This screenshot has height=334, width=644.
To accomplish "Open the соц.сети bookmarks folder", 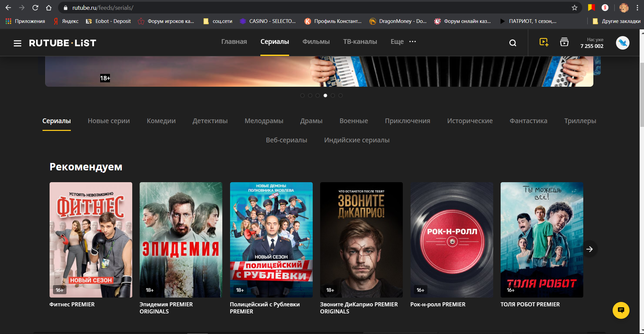I will click(218, 21).
